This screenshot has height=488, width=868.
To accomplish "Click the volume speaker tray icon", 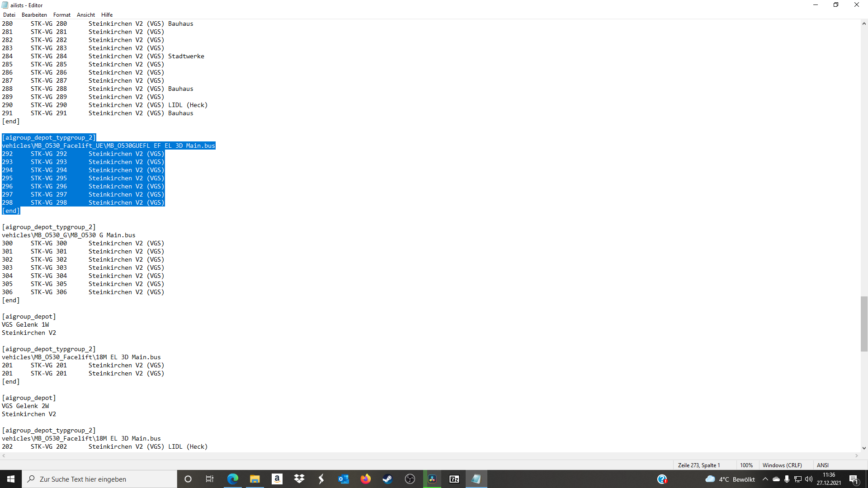I will coord(808,479).
